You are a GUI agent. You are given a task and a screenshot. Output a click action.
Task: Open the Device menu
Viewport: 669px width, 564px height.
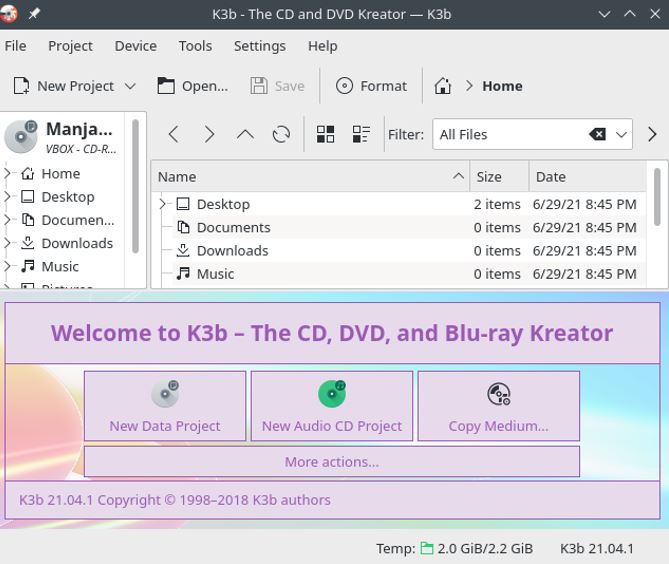coord(135,46)
